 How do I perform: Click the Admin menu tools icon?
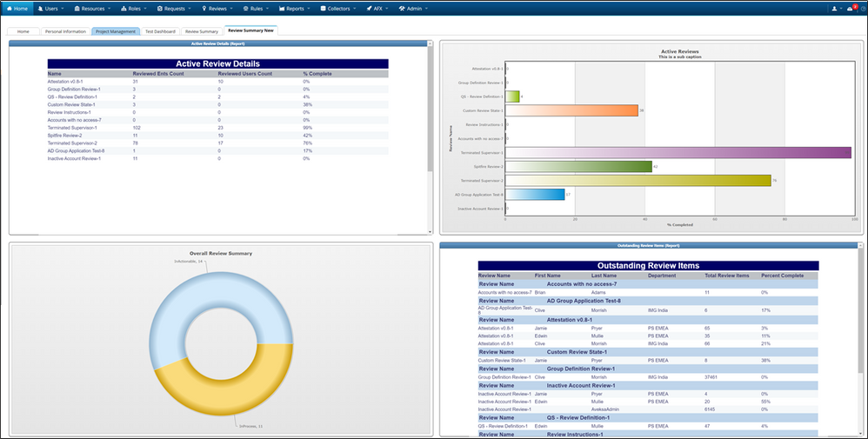point(402,8)
